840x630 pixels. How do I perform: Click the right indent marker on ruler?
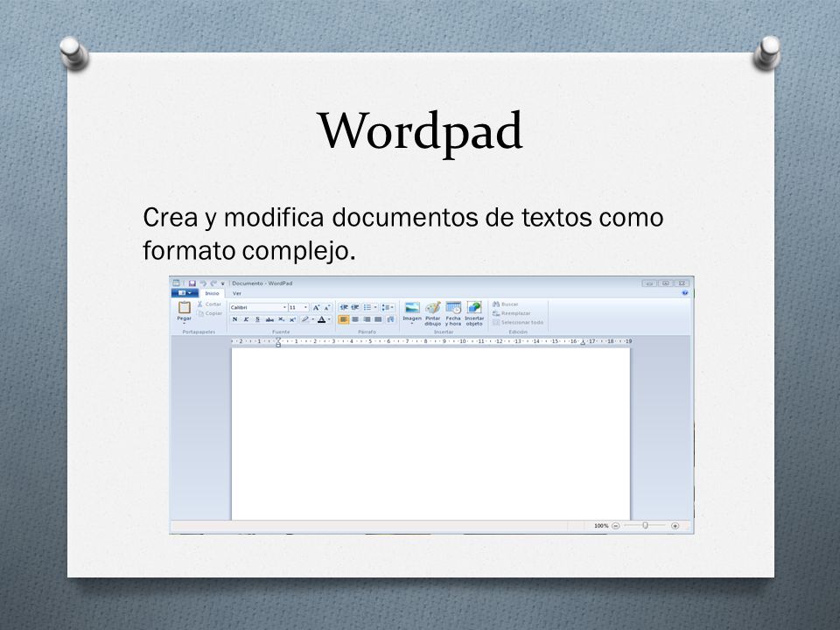[583, 342]
